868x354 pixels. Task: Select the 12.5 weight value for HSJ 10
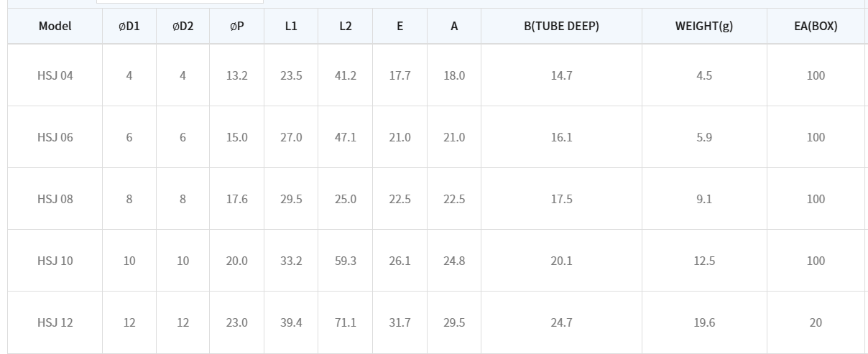tap(703, 261)
